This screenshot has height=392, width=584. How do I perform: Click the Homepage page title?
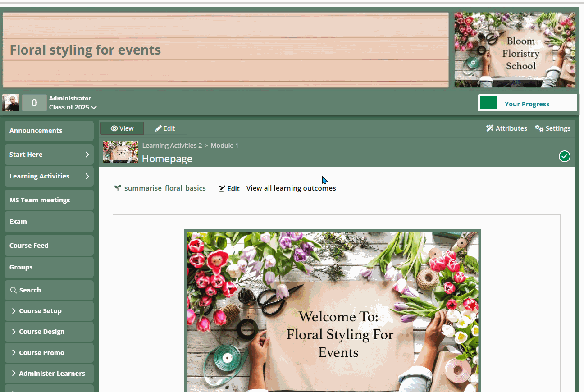click(x=167, y=159)
